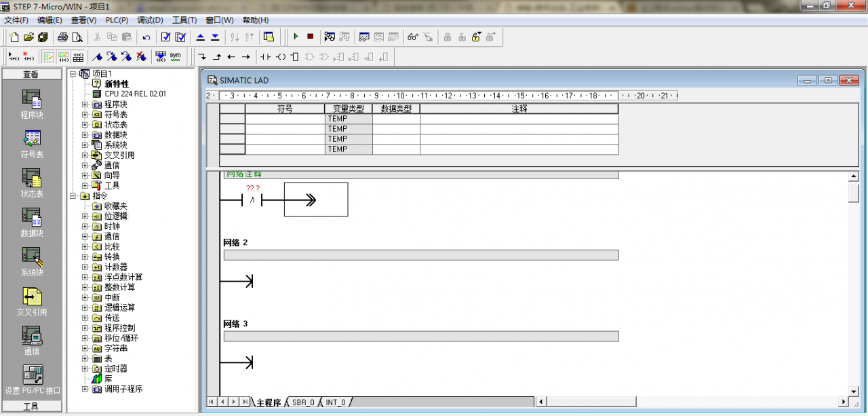868x416 pixels.
Task: Open 系统块 from the left view bar
Action: tap(31, 261)
